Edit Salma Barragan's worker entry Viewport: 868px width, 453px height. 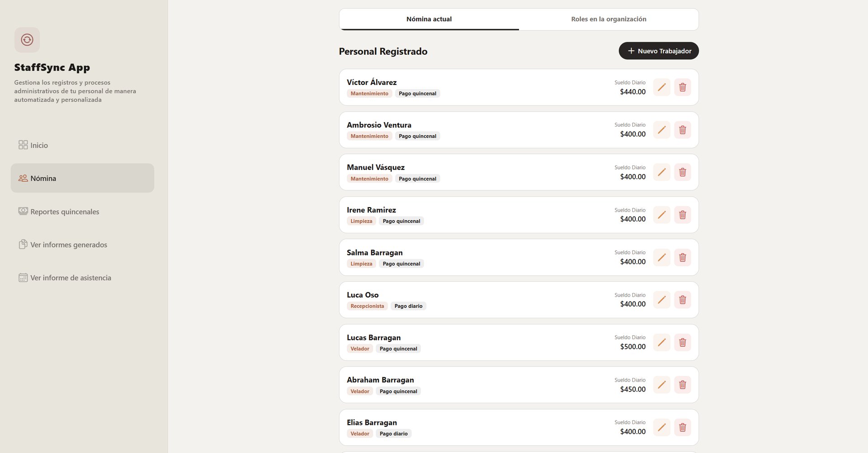661,257
